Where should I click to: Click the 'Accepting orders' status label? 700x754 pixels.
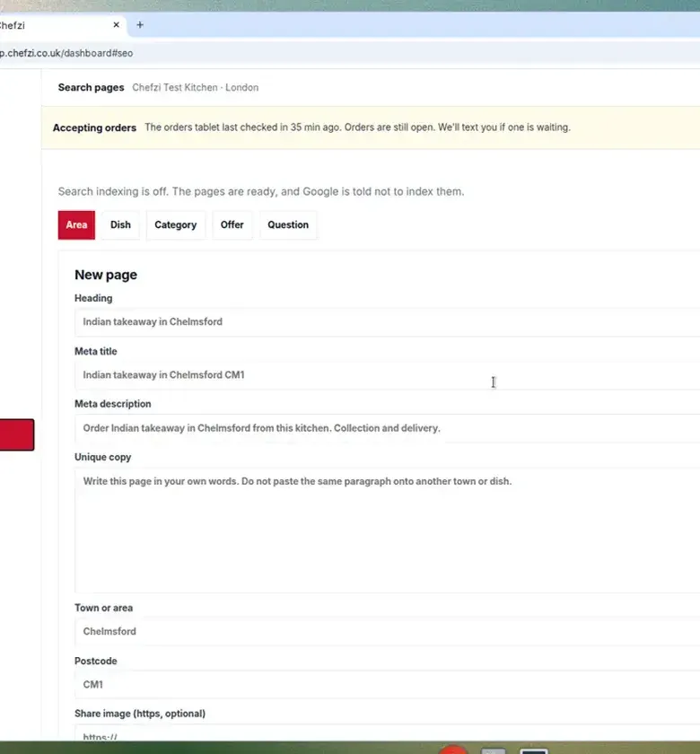(94, 127)
